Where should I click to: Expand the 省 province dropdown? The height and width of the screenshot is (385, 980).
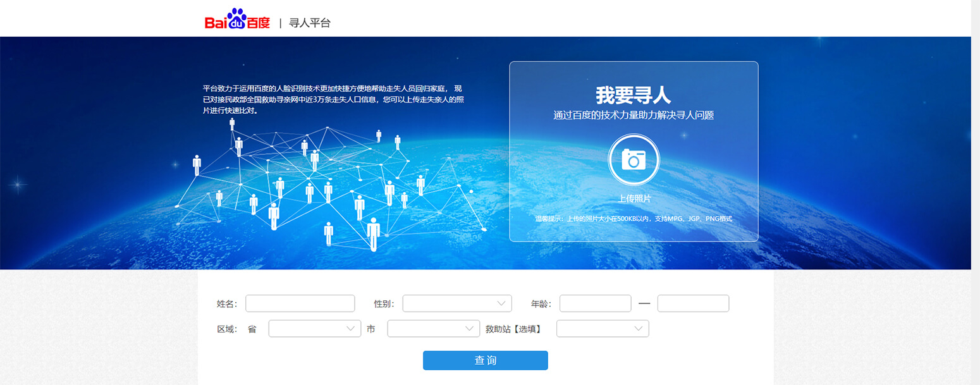click(x=314, y=328)
